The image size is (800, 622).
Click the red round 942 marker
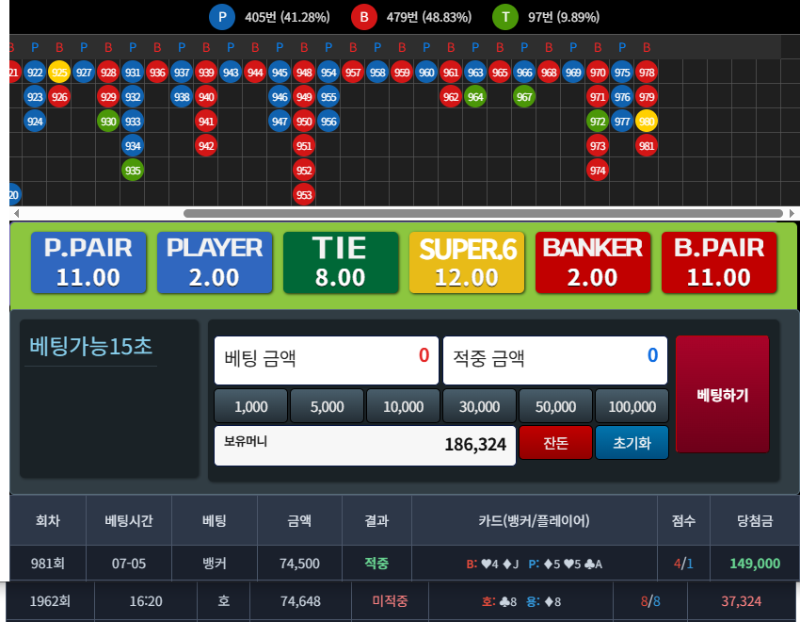coord(206,146)
